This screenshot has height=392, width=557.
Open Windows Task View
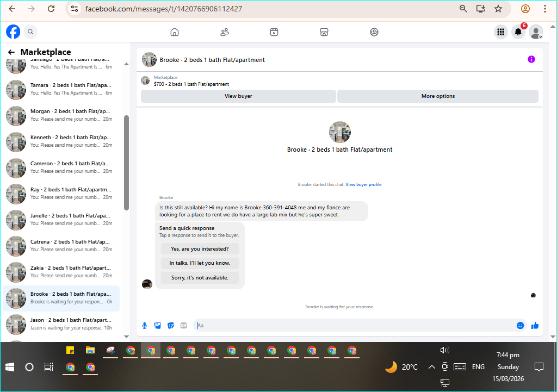click(48, 367)
